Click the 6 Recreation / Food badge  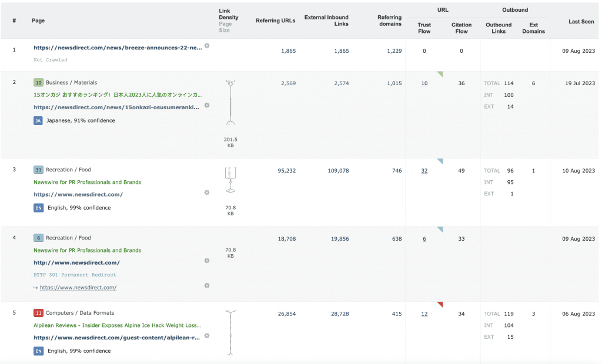[x=38, y=238]
